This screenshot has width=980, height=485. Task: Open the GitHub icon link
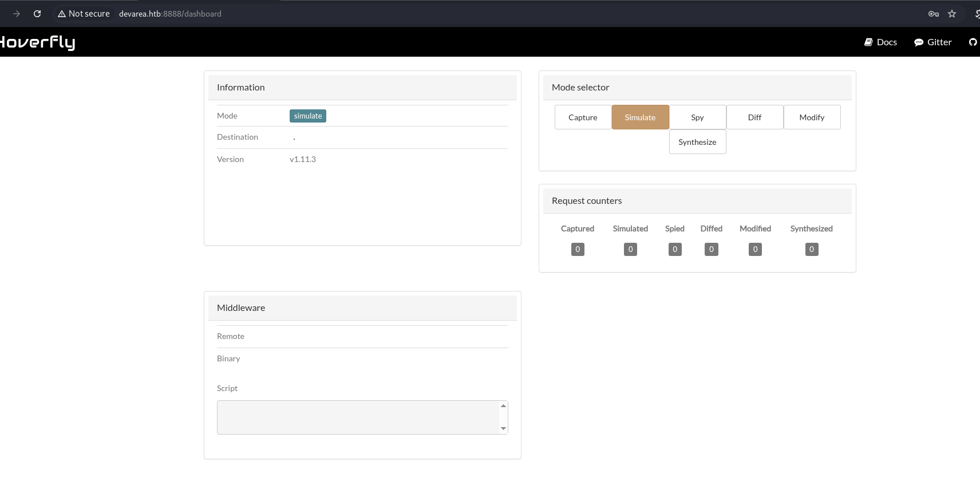pyautogui.click(x=973, y=42)
